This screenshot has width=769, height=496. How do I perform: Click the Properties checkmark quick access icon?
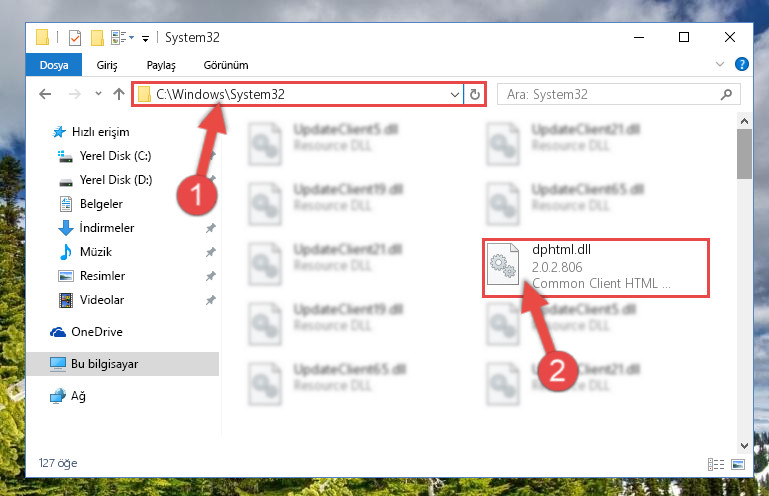coord(75,38)
